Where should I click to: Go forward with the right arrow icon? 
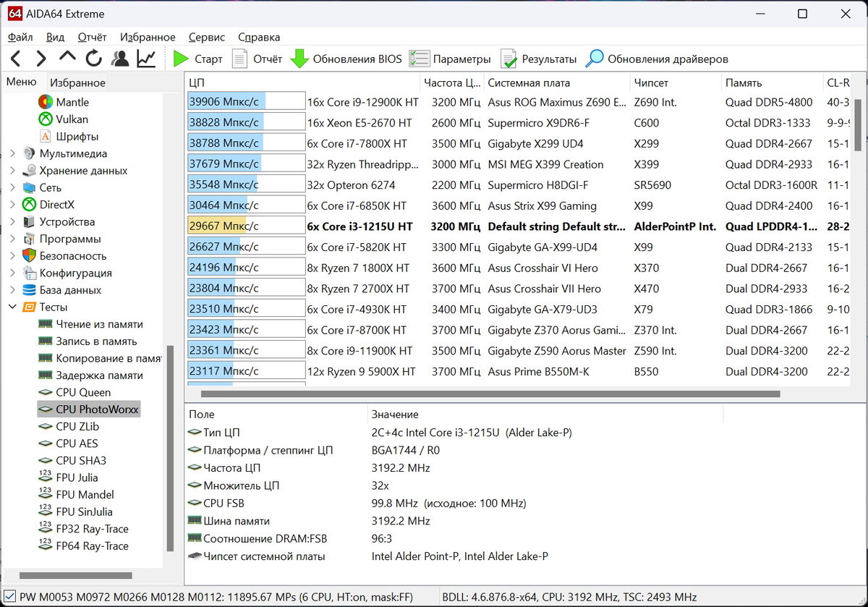pyautogui.click(x=41, y=59)
